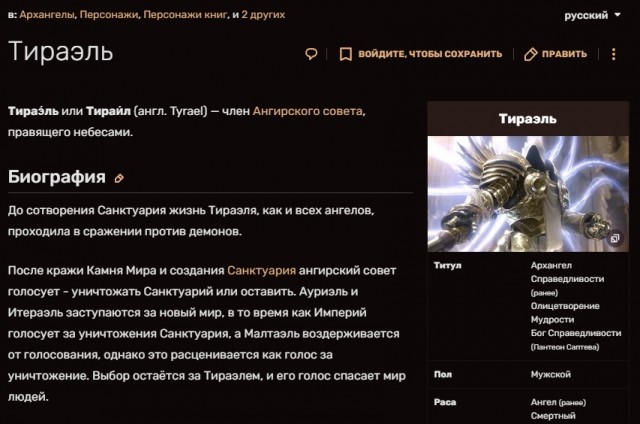
Task: Click 'Бог Справедливости' title value
Action: (x=576, y=333)
